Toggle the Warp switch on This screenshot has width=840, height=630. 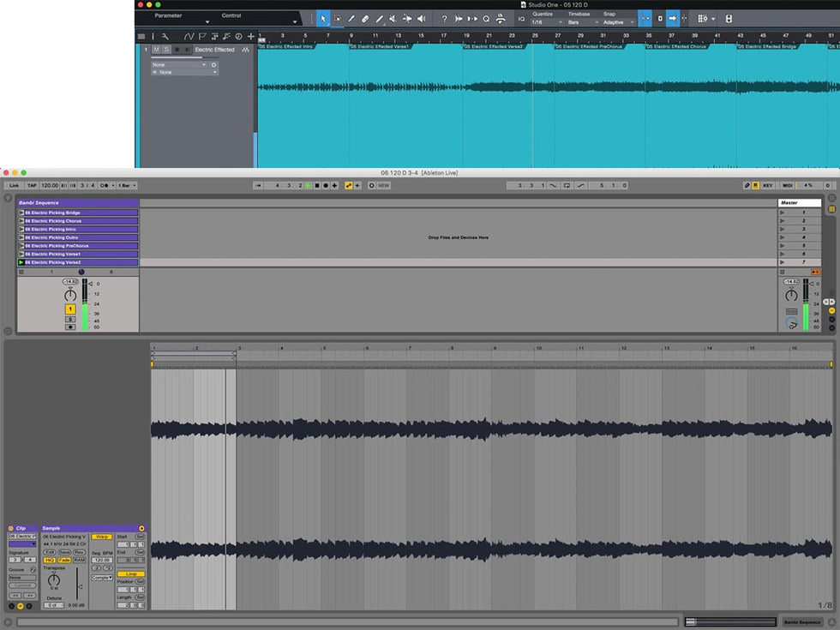[x=101, y=537]
